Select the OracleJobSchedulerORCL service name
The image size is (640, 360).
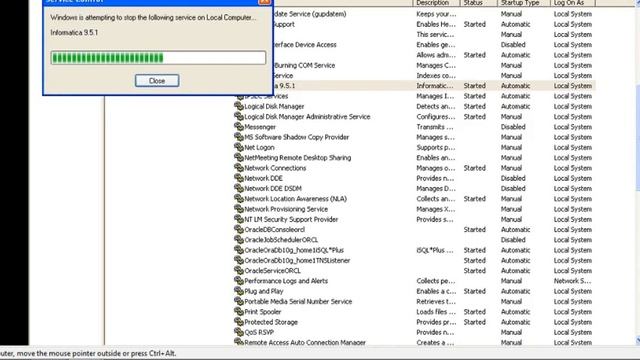[281, 240]
